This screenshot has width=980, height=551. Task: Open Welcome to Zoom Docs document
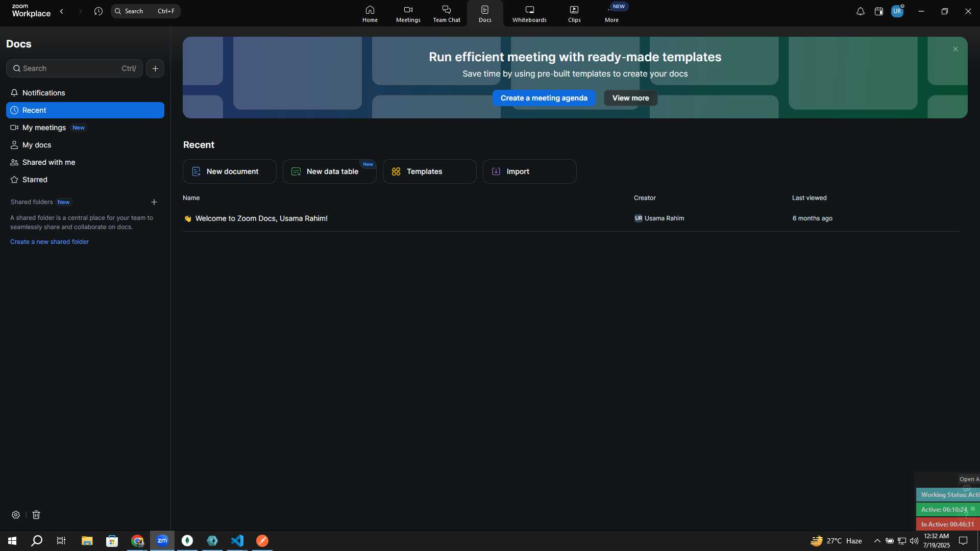pos(261,218)
